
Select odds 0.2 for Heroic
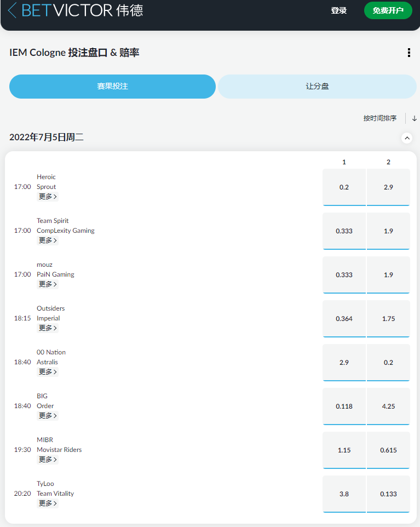pos(344,187)
